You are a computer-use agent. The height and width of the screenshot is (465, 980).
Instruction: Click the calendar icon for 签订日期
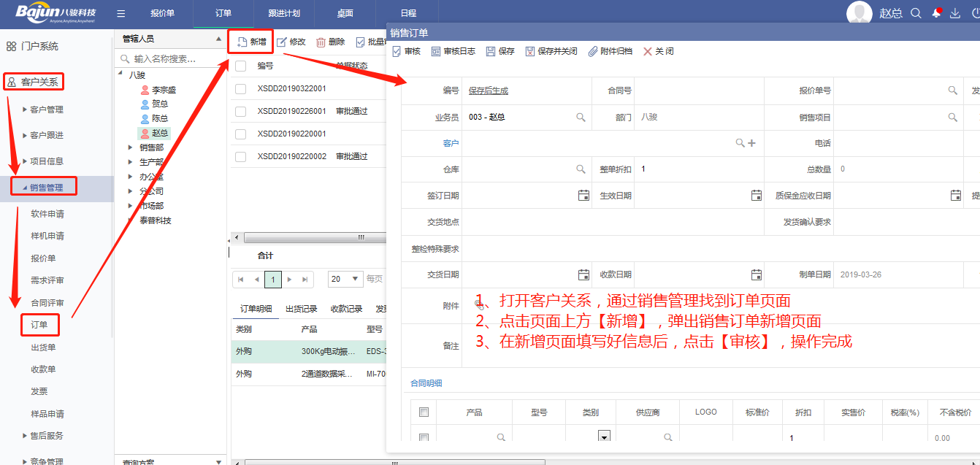click(x=583, y=196)
